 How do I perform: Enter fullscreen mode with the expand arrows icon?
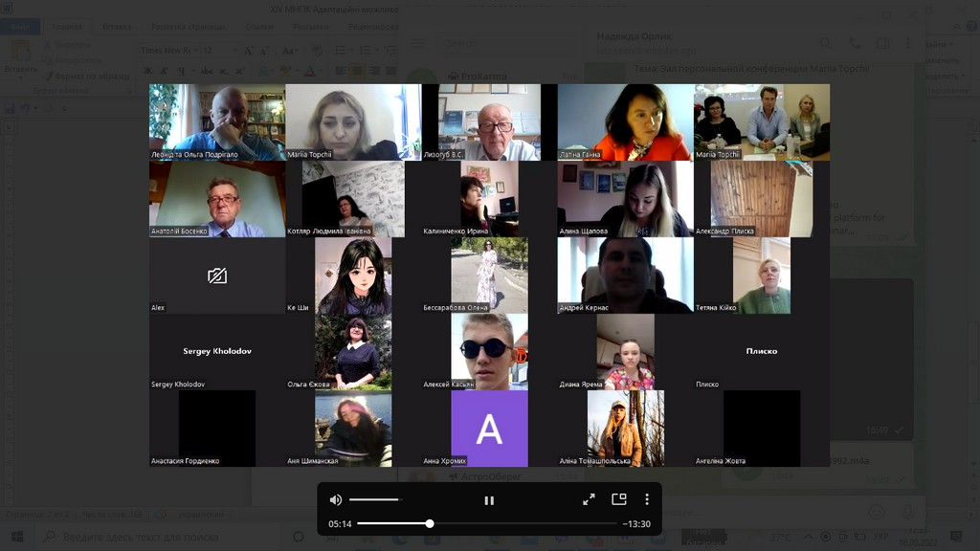pos(590,499)
